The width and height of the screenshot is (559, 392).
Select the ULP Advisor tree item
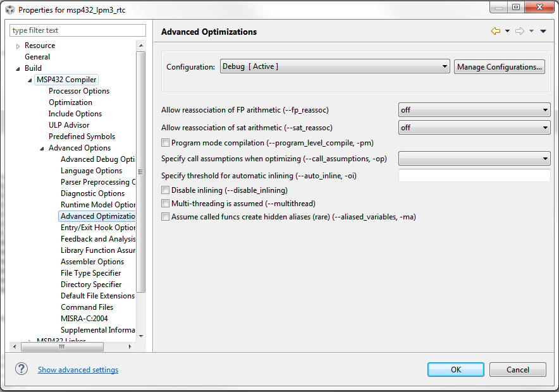(x=69, y=125)
